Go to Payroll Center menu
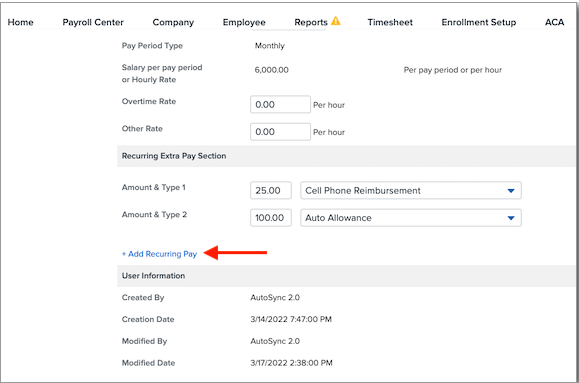 click(93, 22)
